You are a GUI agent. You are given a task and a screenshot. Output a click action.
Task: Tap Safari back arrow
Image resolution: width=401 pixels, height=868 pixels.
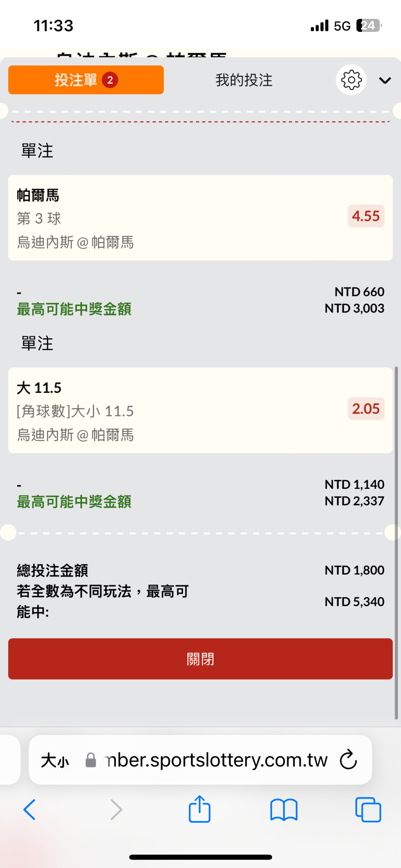pos(29,810)
